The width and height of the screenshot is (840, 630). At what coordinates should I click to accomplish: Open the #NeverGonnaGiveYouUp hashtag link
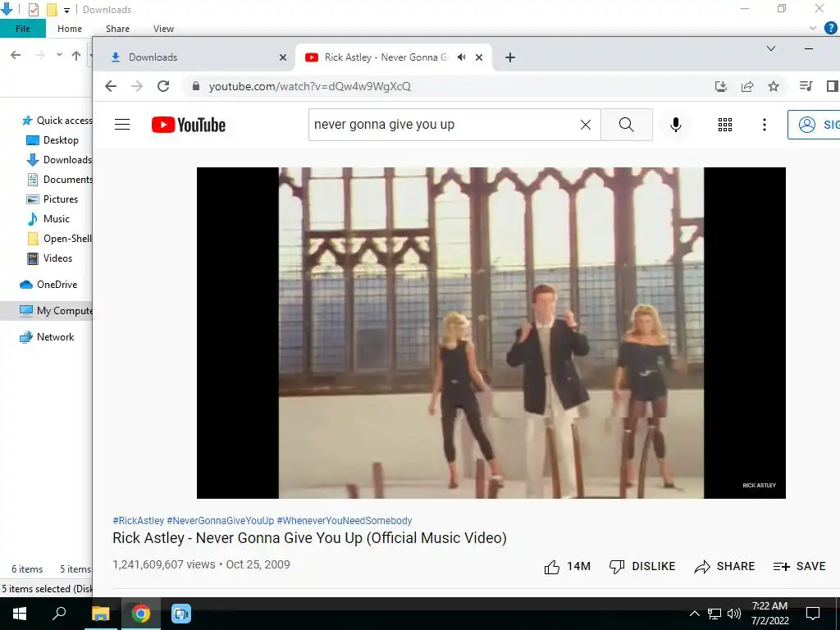pos(220,521)
